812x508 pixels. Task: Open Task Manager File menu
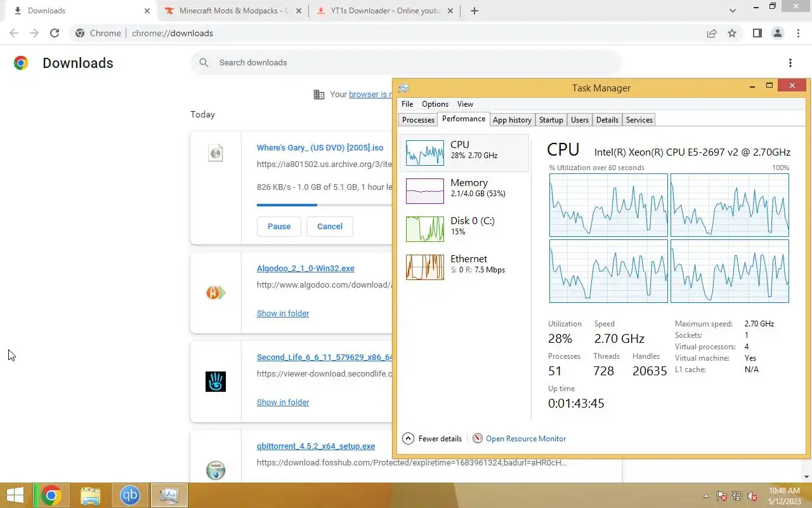coord(407,104)
